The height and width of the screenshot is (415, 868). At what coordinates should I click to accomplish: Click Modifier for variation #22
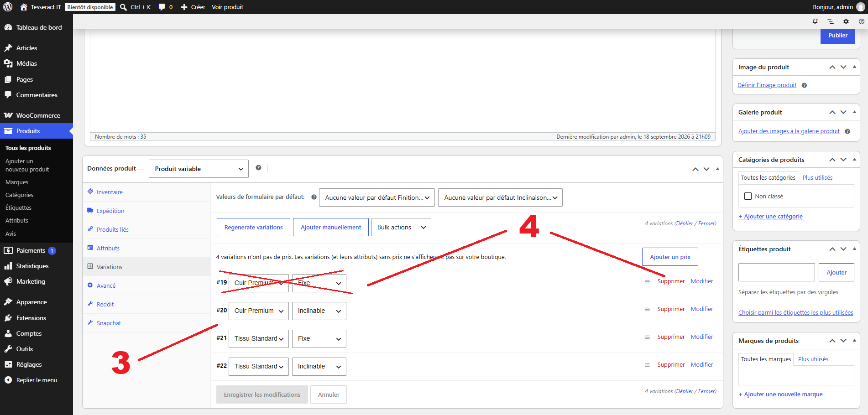coord(702,365)
